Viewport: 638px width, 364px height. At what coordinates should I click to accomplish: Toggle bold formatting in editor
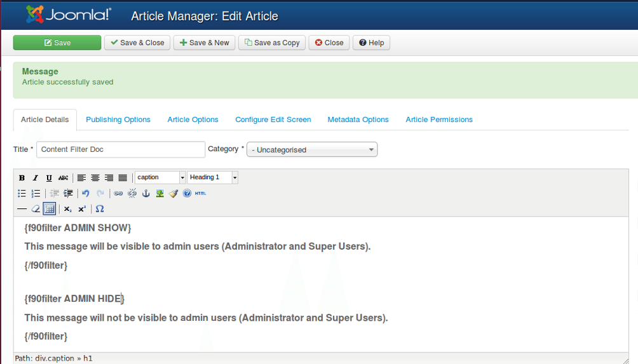pos(22,178)
